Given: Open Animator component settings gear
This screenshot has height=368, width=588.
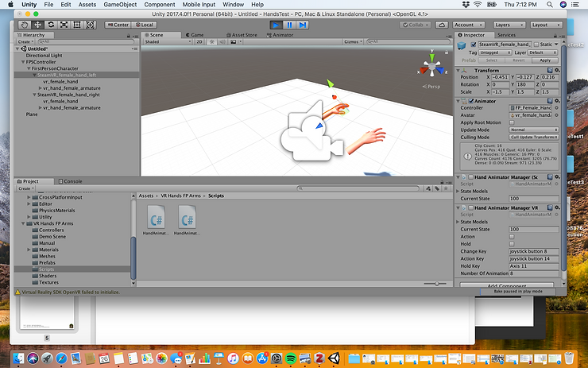Looking at the screenshot, I should click(x=557, y=101).
